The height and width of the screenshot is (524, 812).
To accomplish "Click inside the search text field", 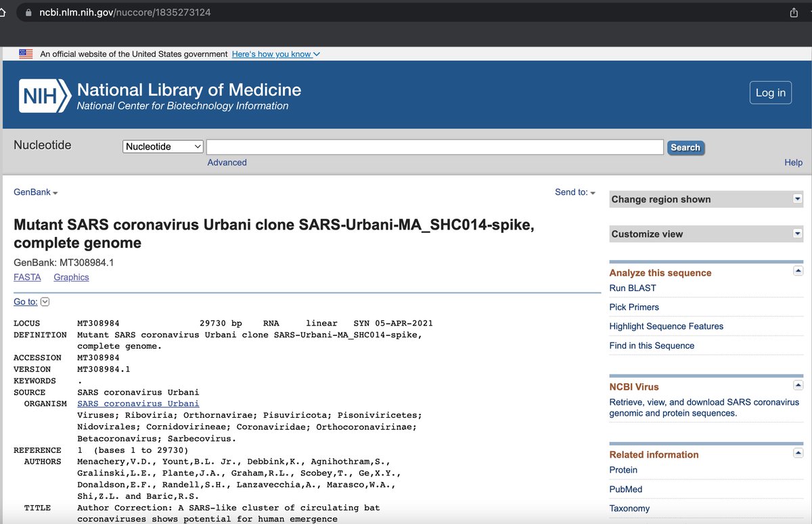I will 434,147.
